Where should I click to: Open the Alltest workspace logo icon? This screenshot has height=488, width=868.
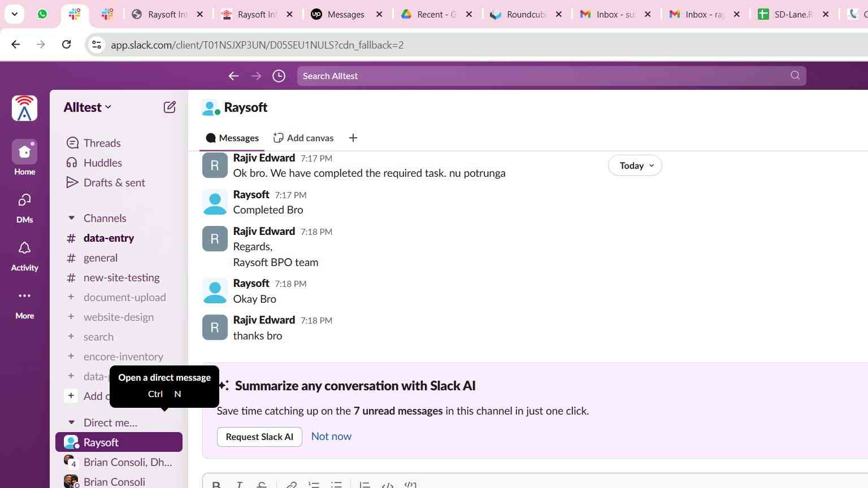[24, 108]
